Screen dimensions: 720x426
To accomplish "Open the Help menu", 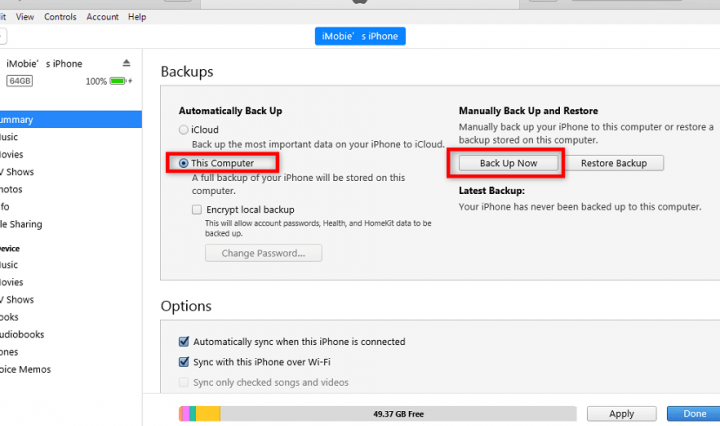I will [x=137, y=17].
